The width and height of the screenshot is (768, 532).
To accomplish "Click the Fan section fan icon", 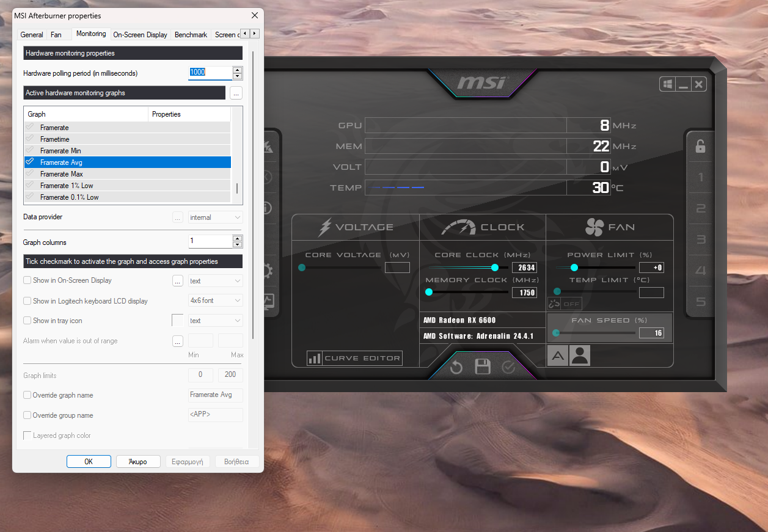I will [594, 227].
